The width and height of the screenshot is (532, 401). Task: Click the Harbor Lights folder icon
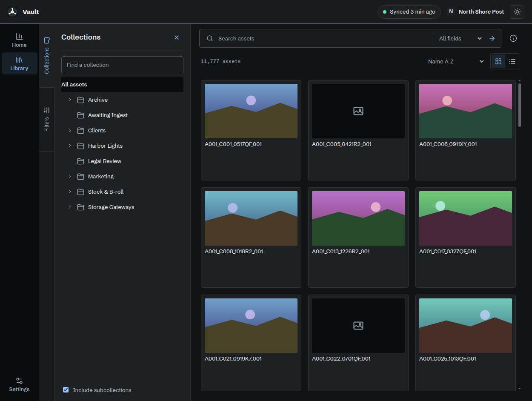click(80, 146)
